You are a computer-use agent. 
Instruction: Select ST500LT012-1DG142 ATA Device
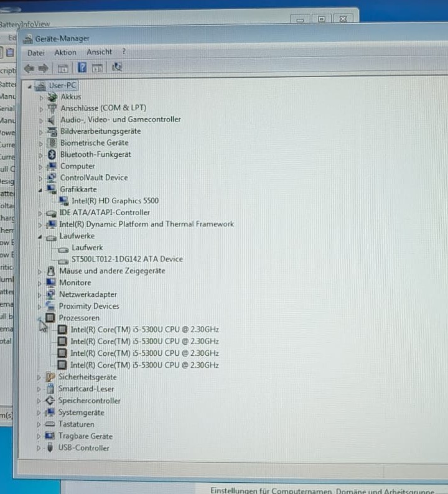127,259
